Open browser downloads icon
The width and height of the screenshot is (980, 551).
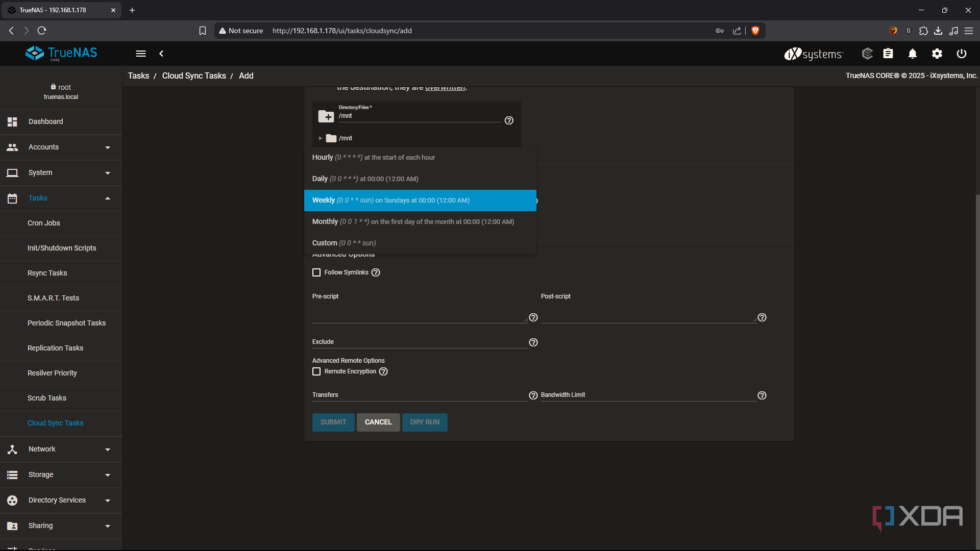pyautogui.click(x=938, y=31)
